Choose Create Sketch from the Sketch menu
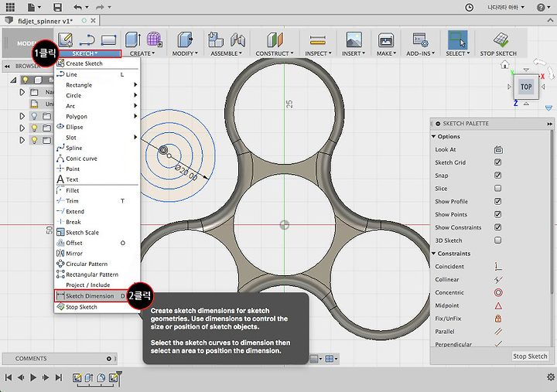557x392 pixels. (x=97, y=63)
